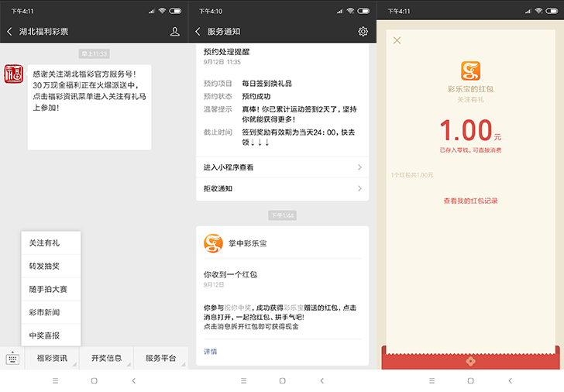Screen dimensions: 564x392
Task: Click 查看我的红包记录 link
Action: pos(470,201)
